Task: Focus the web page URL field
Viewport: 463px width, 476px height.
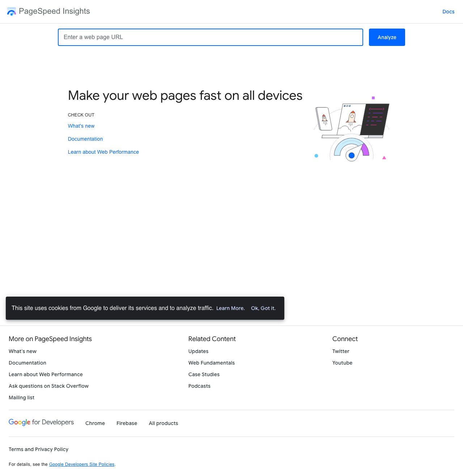Action: pyautogui.click(x=211, y=37)
